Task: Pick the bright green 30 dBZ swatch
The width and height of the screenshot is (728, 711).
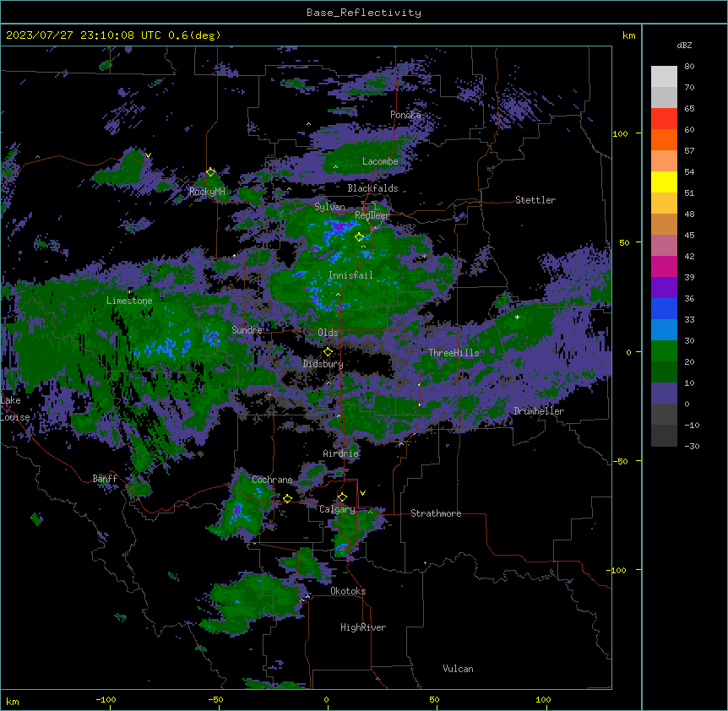Action: click(x=664, y=351)
